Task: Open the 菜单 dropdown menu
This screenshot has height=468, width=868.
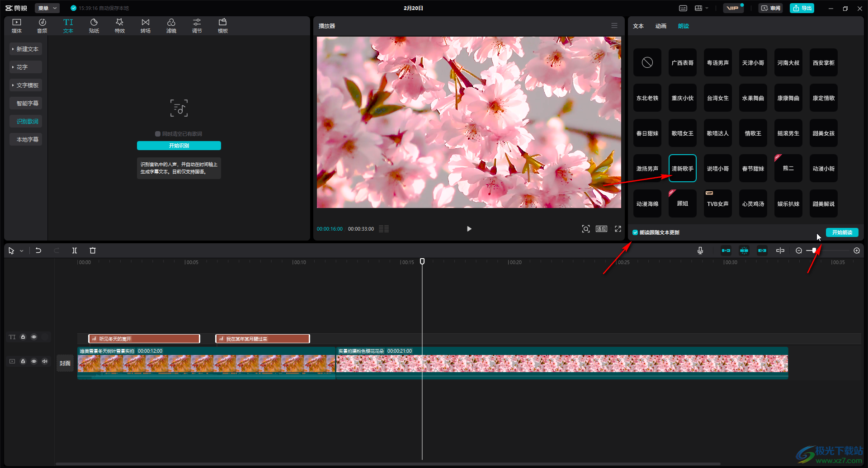Action: click(47, 8)
